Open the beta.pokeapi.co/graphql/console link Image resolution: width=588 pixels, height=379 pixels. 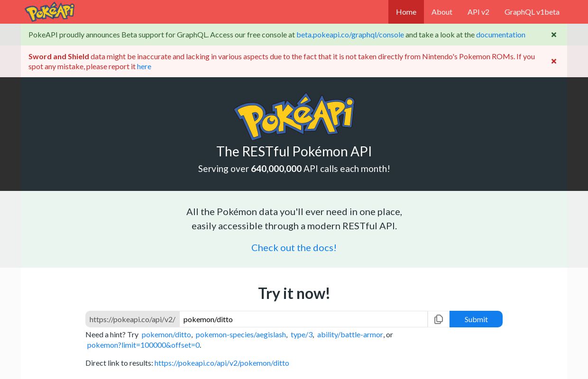350,35
